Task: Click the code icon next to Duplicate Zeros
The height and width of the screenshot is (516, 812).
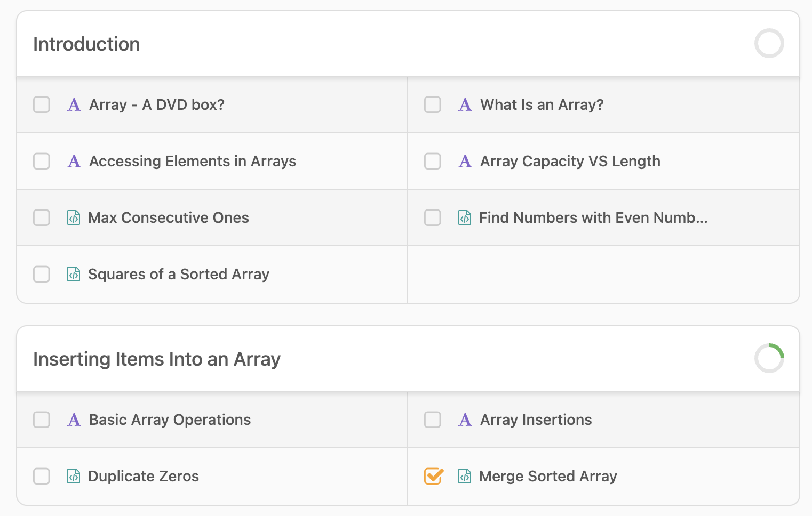Action: [74, 476]
